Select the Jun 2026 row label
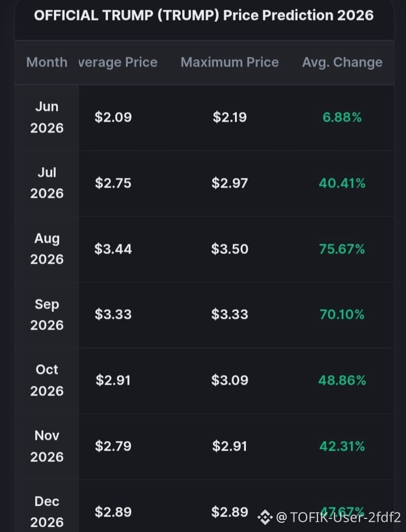The width and height of the screenshot is (406, 532). tap(47, 118)
